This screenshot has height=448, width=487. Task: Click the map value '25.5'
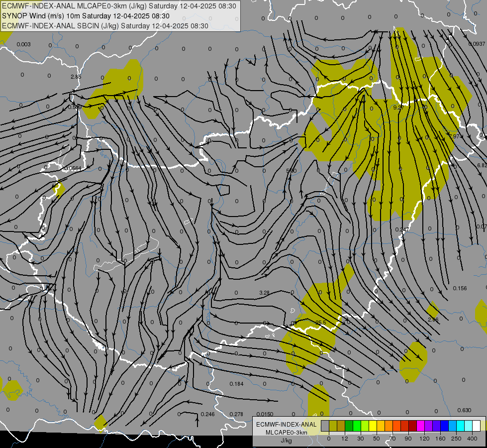320,323
